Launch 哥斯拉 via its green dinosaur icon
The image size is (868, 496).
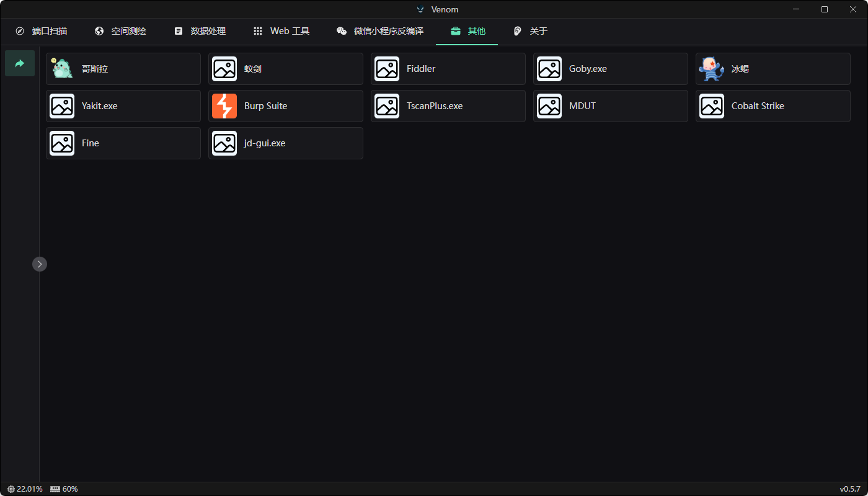(x=62, y=69)
